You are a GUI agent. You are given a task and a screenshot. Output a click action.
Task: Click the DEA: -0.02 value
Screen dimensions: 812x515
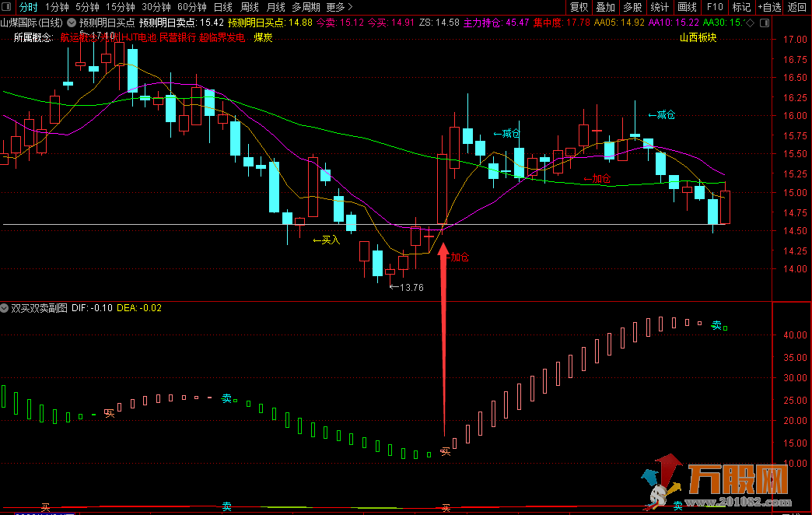coord(139,308)
